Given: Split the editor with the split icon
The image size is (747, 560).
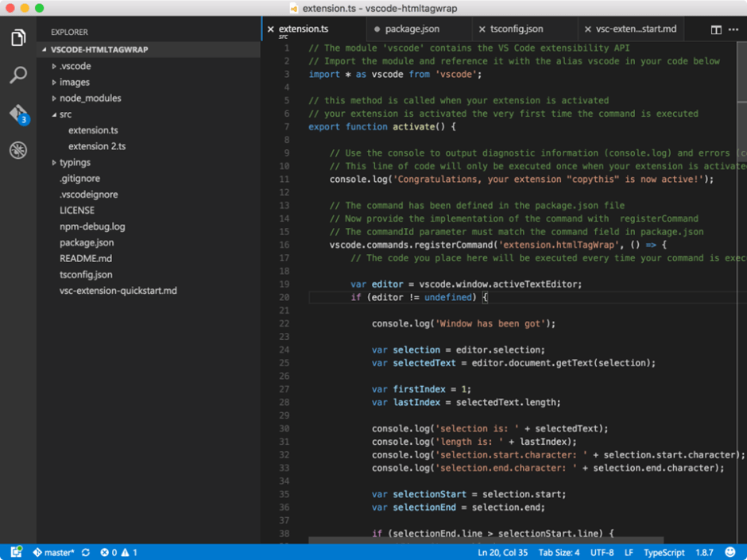Looking at the screenshot, I should (716, 29).
